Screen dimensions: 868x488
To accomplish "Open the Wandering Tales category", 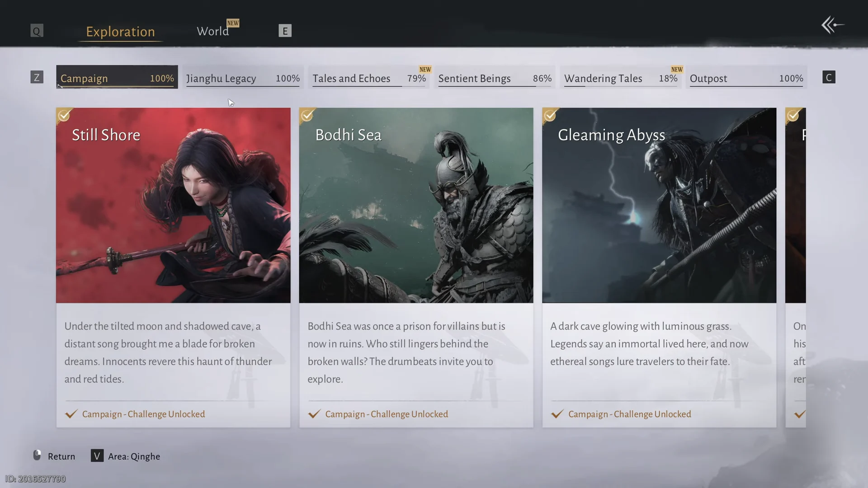I will tap(621, 78).
